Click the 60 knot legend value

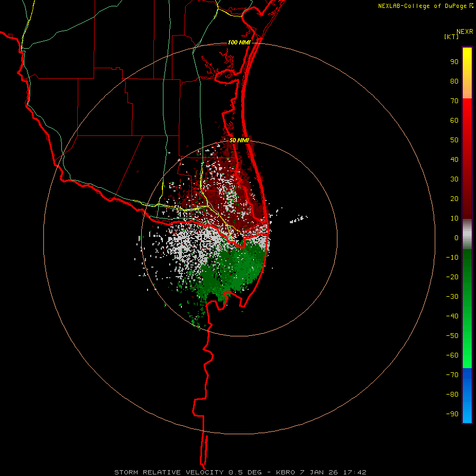tap(454, 121)
